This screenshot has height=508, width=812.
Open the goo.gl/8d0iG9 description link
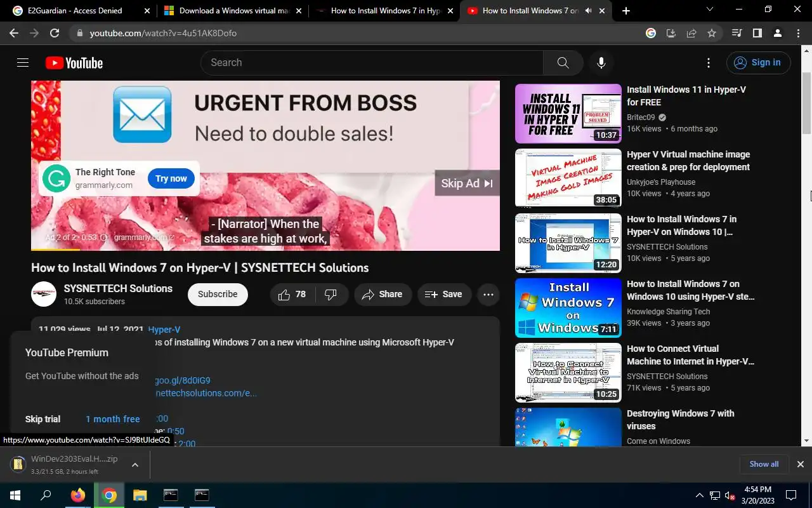coord(183,380)
